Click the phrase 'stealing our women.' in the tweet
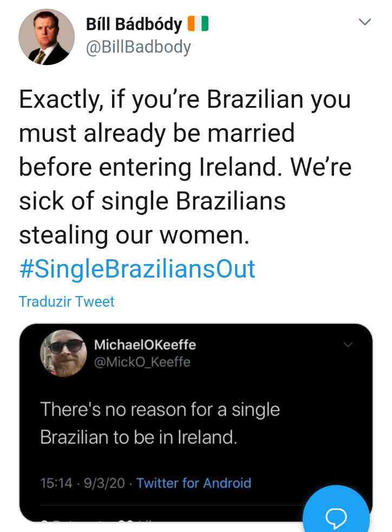 click(x=134, y=235)
